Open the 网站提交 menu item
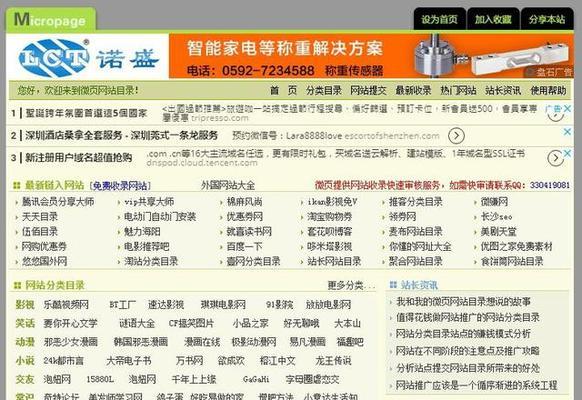This screenshot has height=400, width=582. (369, 90)
